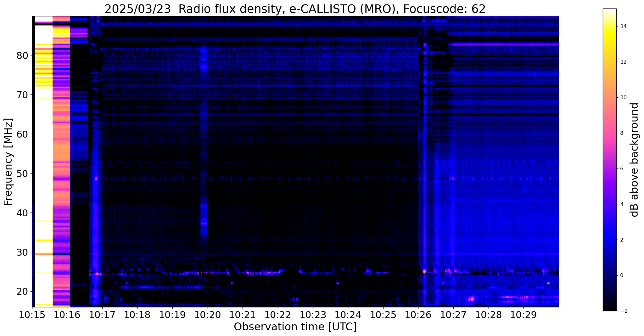Click the 'Frequency [MHz]' axis label
The width and height of the screenshot is (644, 336).
coord(8,162)
